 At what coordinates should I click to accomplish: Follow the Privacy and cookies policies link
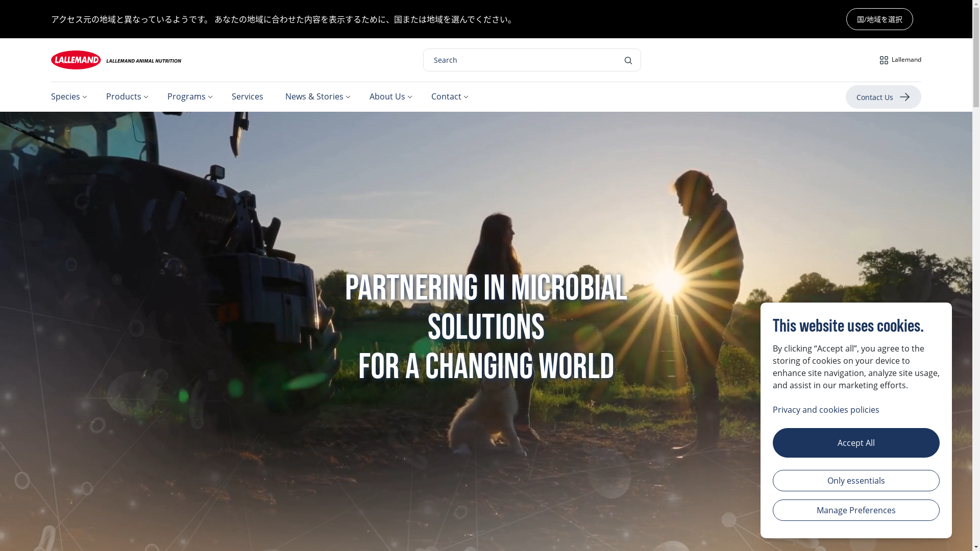[825, 410]
